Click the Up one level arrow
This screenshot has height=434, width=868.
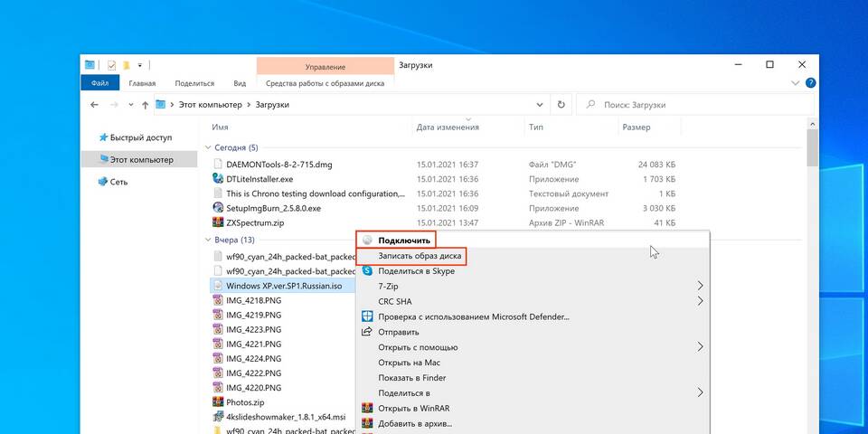click(144, 105)
